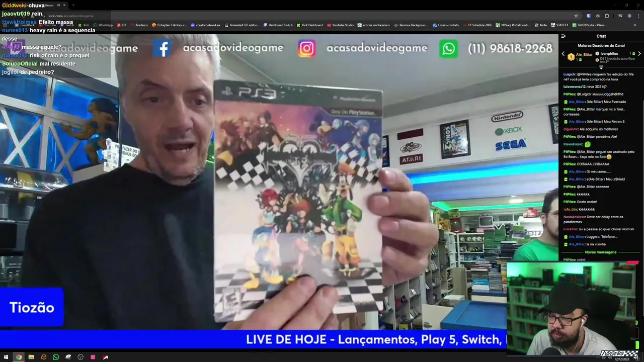Open Chrome from the taskbar
The image size is (644, 362).
(x=19, y=357)
